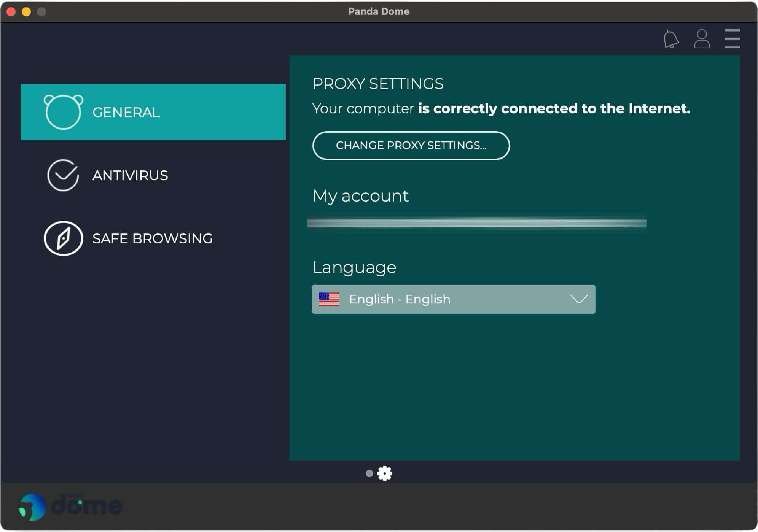Click the Language heading

[x=354, y=267]
